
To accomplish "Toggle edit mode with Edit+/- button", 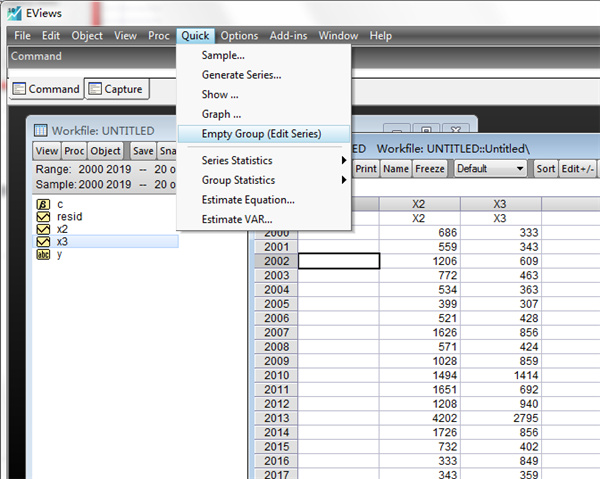I will pos(579,169).
